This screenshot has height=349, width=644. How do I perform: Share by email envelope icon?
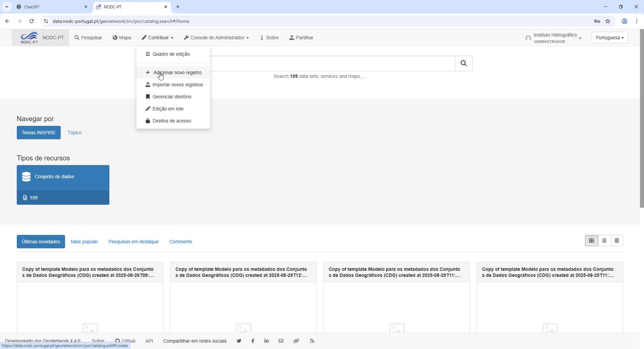coord(281,341)
